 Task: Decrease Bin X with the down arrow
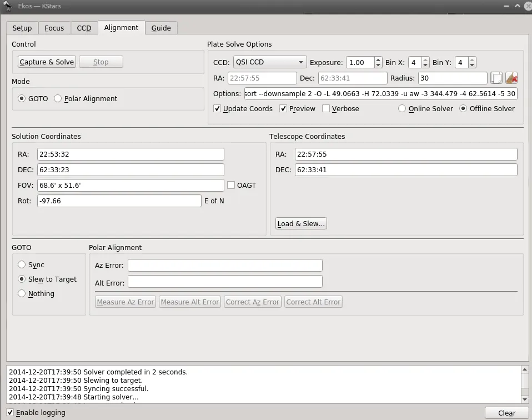tap(425, 65)
